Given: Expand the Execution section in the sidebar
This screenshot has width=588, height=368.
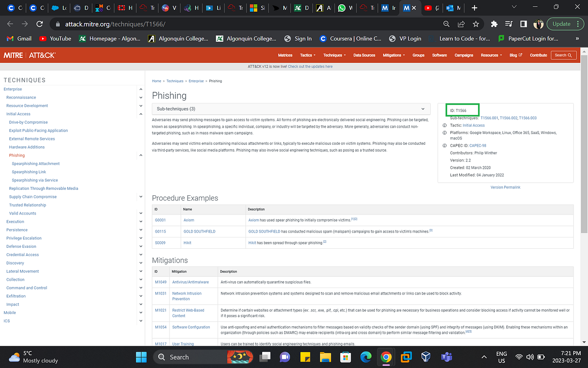Looking at the screenshot, I should coord(141,221).
